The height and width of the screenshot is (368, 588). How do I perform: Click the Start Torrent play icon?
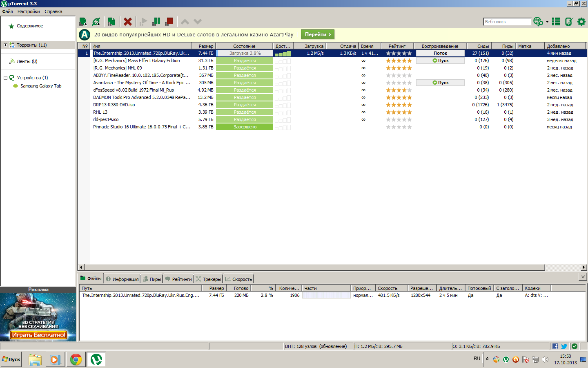(x=143, y=21)
